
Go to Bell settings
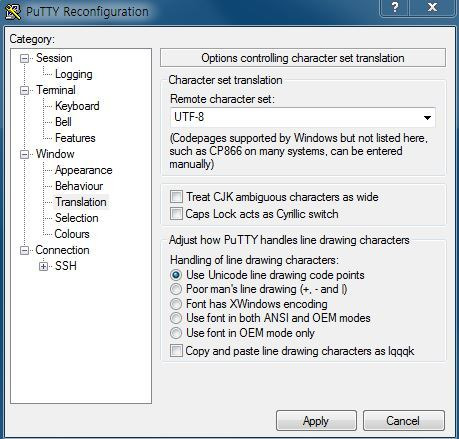click(x=63, y=122)
